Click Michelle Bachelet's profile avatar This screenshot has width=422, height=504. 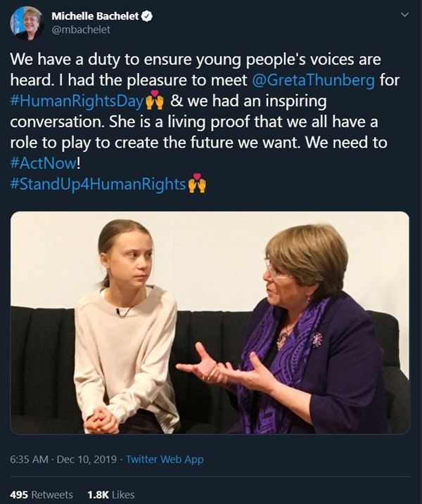click(27, 25)
